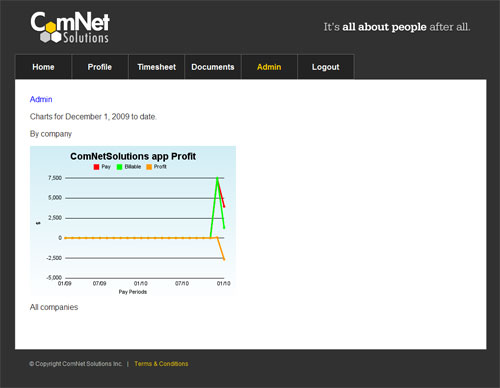
Task: Click the orange Profit legend swatch
Action: coord(149,167)
